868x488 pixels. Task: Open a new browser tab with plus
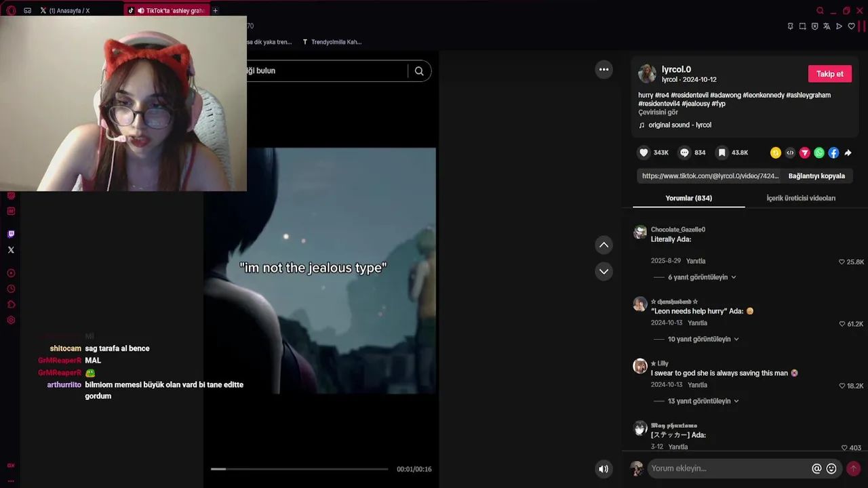(x=216, y=11)
